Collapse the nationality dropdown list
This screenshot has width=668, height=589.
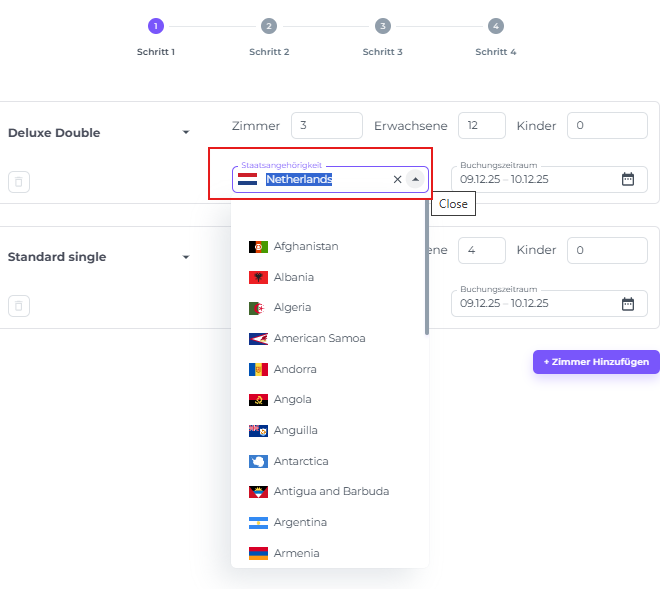coord(416,180)
